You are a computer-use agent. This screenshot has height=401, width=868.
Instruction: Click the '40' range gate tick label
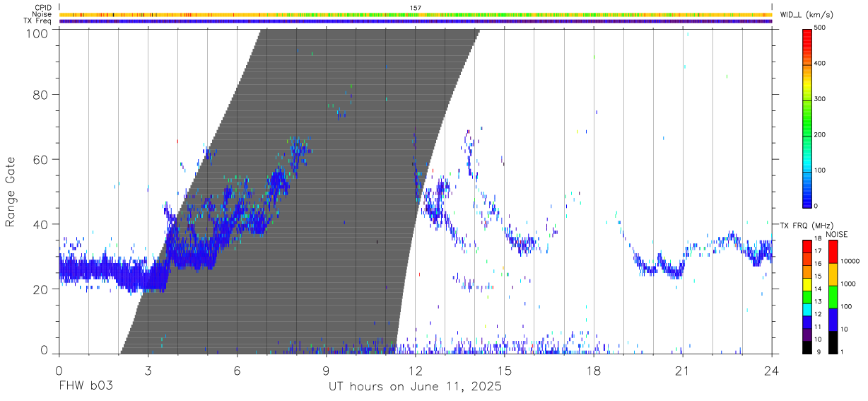42,224
